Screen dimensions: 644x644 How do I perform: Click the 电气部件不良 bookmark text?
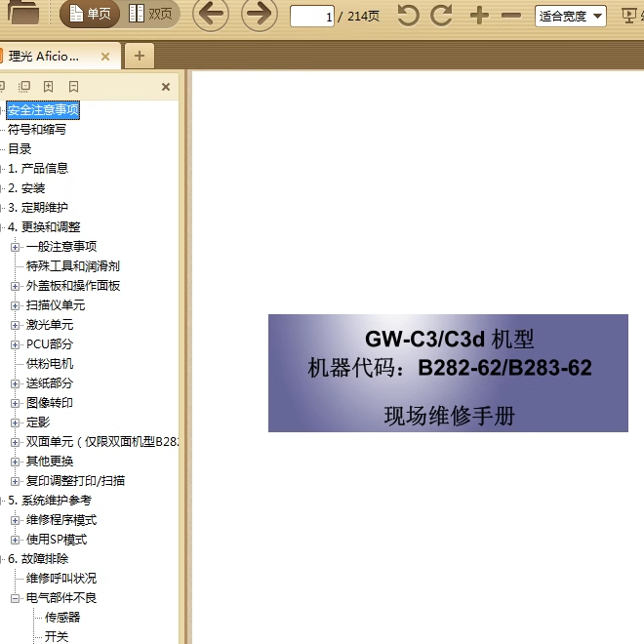(x=61, y=598)
